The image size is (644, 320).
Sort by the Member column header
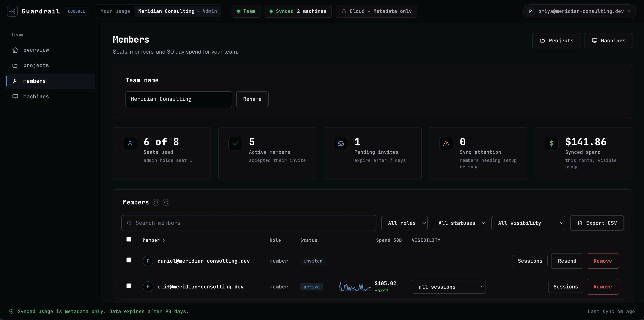click(x=154, y=240)
